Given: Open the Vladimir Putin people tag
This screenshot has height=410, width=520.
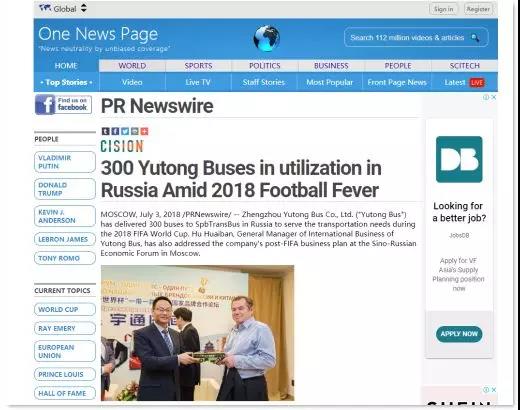Looking at the screenshot, I should pos(65,162).
